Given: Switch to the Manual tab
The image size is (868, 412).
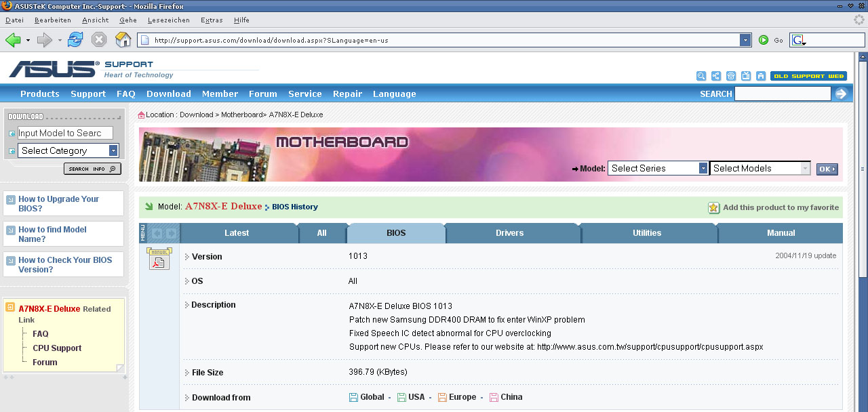Looking at the screenshot, I should [x=781, y=233].
